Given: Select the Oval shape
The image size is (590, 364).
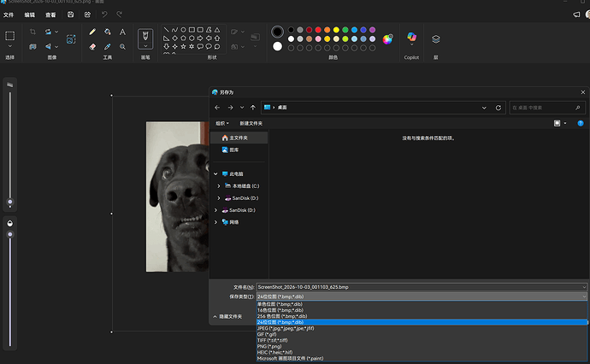Looking at the screenshot, I should click(183, 30).
